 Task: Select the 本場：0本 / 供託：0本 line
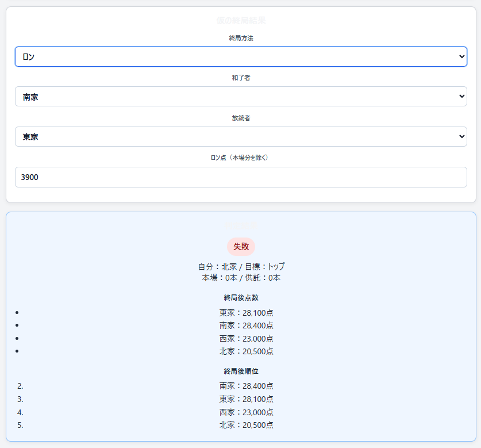[x=241, y=278]
